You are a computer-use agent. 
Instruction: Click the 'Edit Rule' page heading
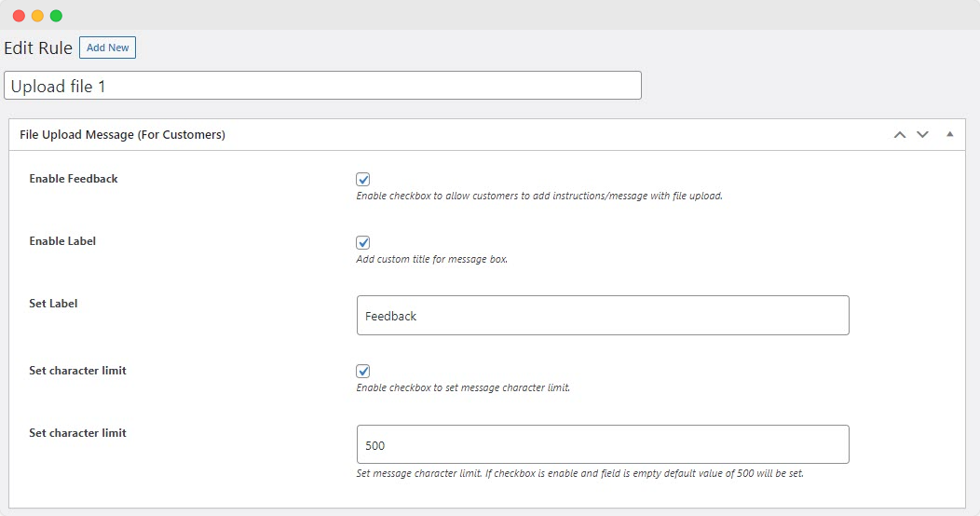[x=38, y=48]
